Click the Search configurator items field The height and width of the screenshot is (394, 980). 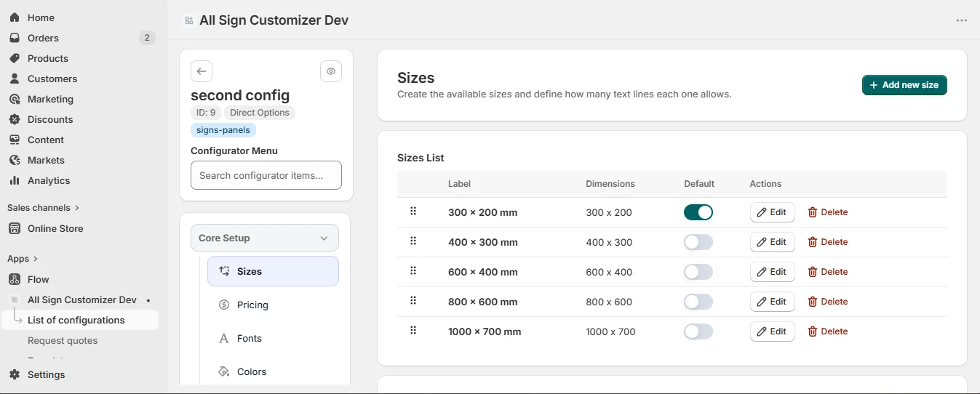click(x=266, y=175)
